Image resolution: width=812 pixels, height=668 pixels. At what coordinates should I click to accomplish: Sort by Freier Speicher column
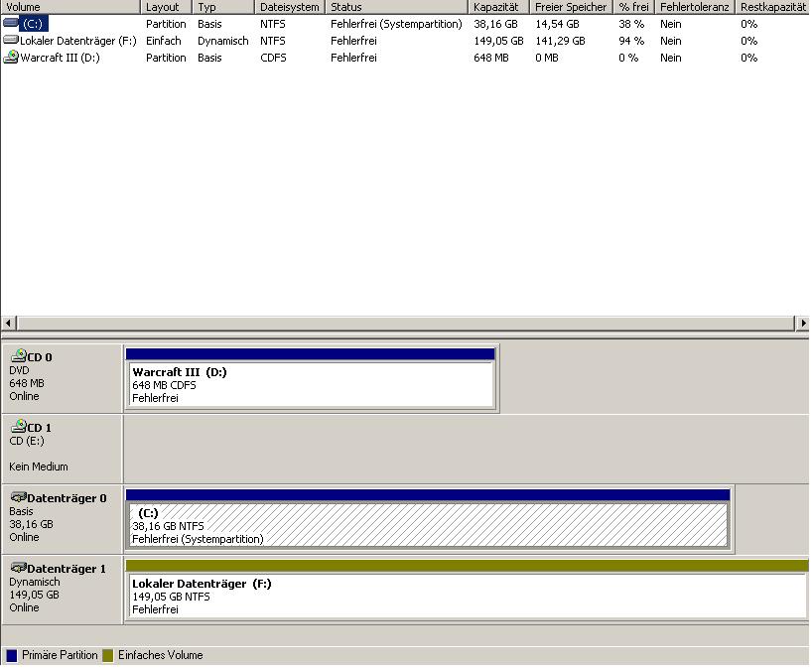(x=570, y=7)
